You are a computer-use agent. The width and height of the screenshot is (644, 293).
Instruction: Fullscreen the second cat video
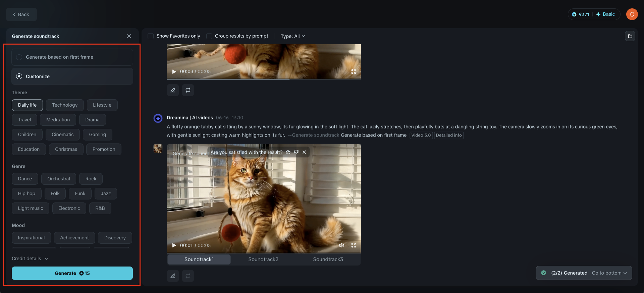click(354, 245)
